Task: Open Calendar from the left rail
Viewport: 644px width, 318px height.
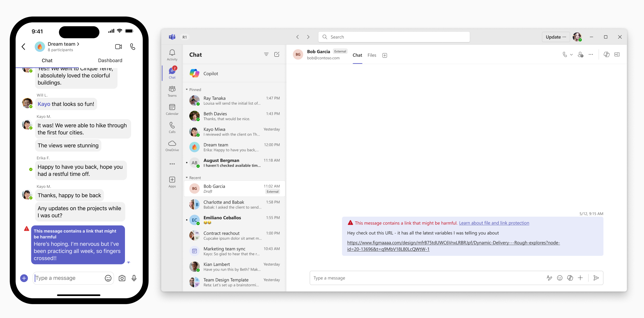Action: [x=172, y=109]
